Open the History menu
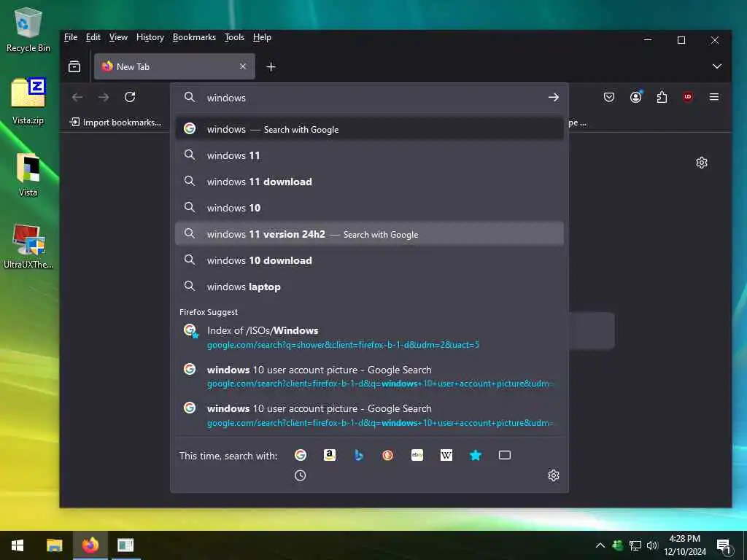This screenshot has width=747, height=560. (150, 37)
